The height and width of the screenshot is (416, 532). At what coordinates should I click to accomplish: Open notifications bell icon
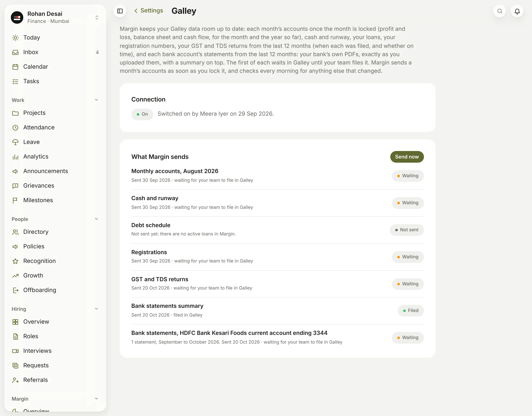tap(517, 11)
